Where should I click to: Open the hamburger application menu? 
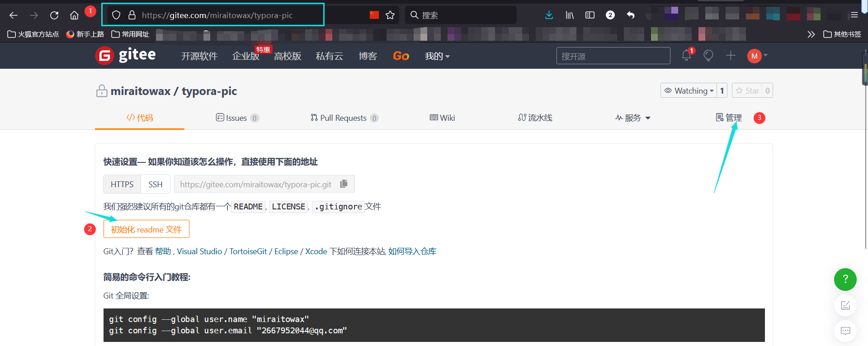point(854,15)
